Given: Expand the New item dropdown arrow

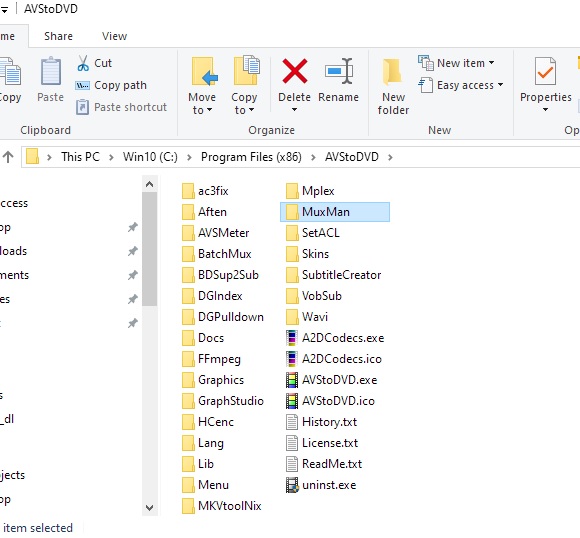Looking at the screenshot, I should [x=491, y=63].
